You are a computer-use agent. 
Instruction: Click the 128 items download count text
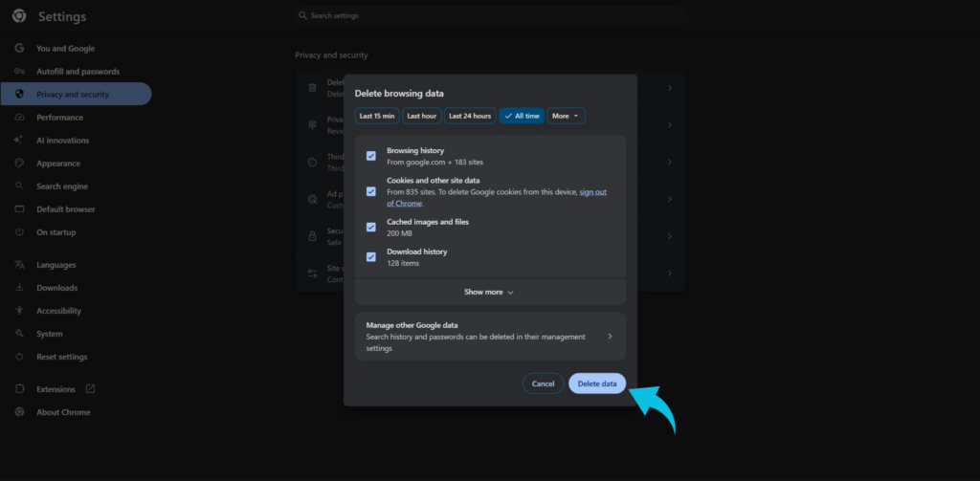tap(403, 263)
